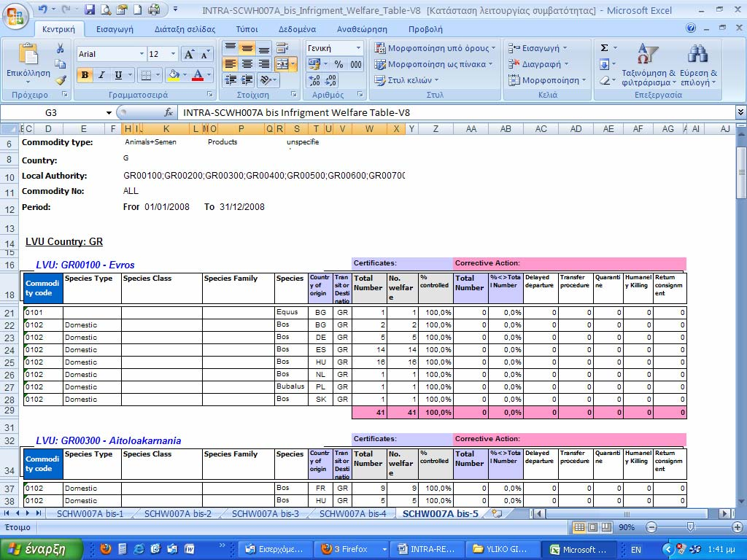Image resolution: width=747 pixels, height=560 pixels.
Task: Click the Copy icon in clipboard group
Action: click(x=60, y=63)
